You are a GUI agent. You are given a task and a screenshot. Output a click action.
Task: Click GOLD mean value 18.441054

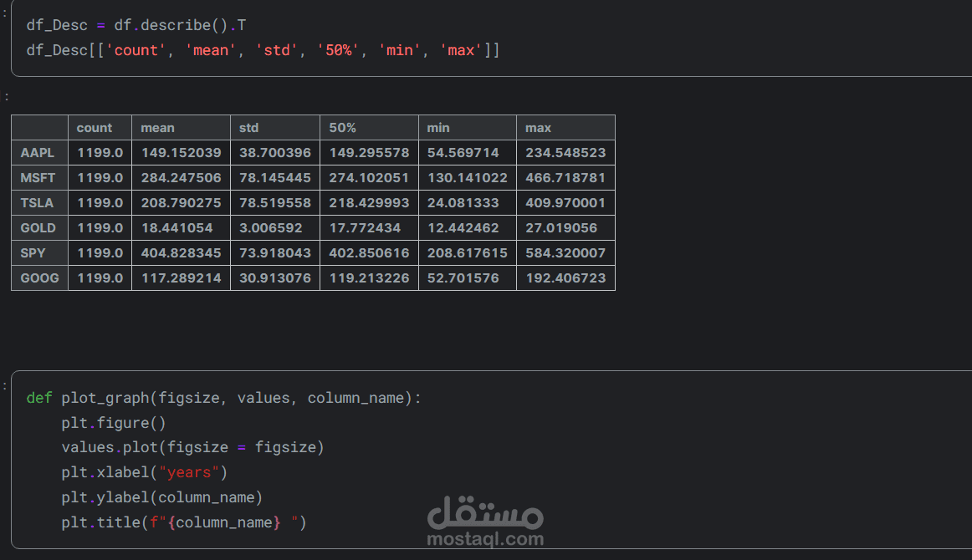pyautogui.click(x=176, y=228)
